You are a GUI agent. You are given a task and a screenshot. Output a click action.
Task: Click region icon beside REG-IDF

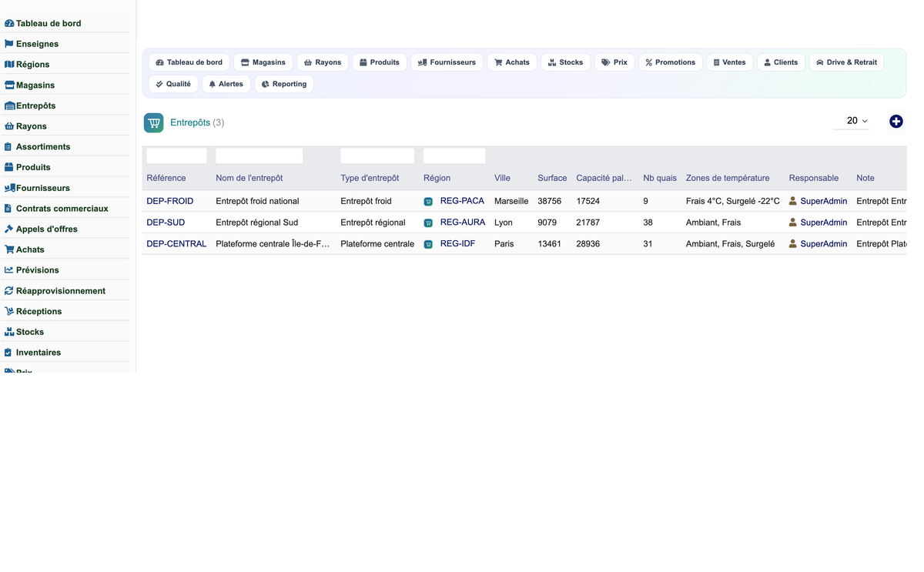pyautogui.click(x=428, y=245)
